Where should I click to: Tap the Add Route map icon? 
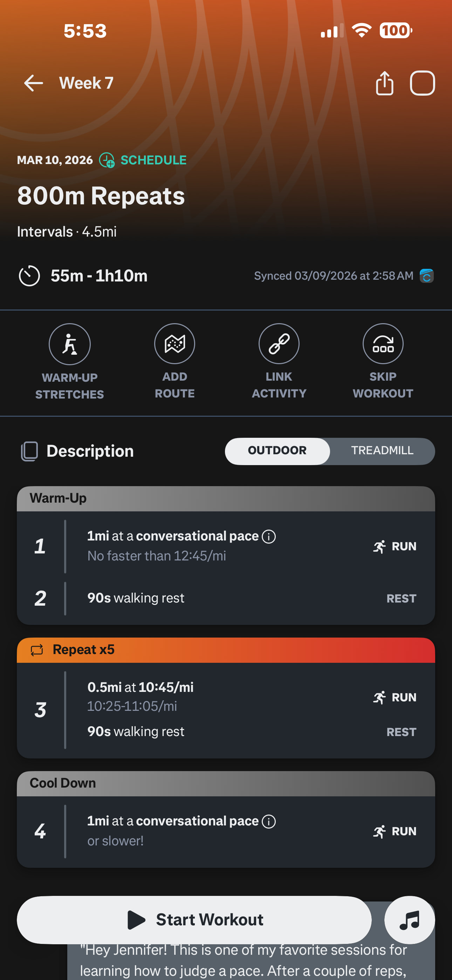pyautogui.click(x=174, y=343)
